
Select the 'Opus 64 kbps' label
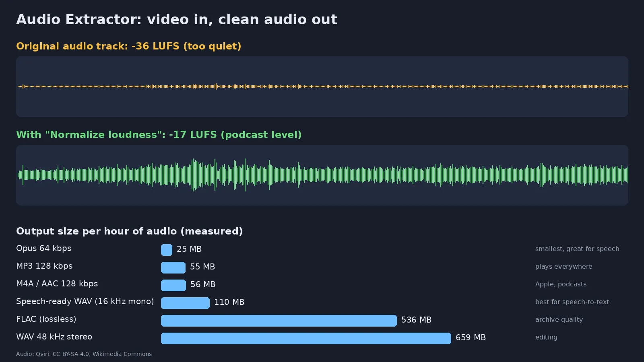pos(43,249)
